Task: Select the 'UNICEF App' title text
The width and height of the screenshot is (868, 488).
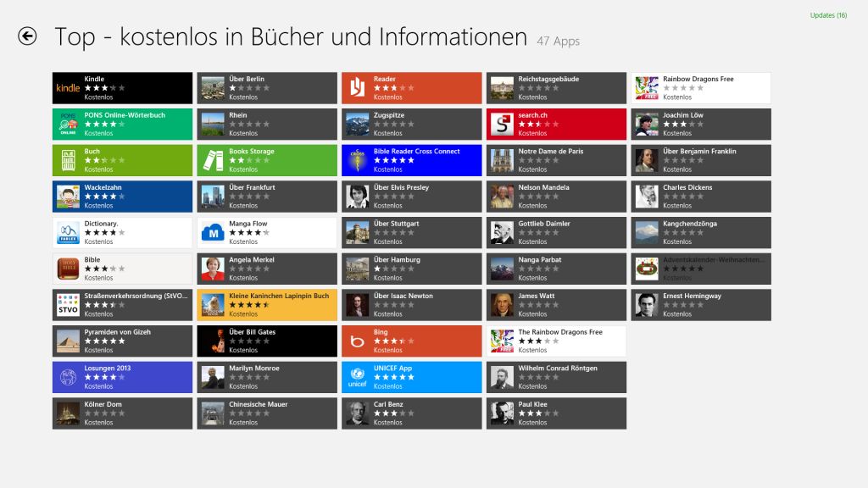Action: (392, 369)
